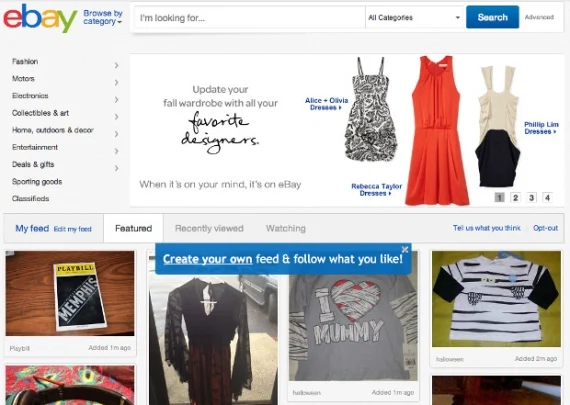Switch to the Recently viewed tab

pos(209,228)
